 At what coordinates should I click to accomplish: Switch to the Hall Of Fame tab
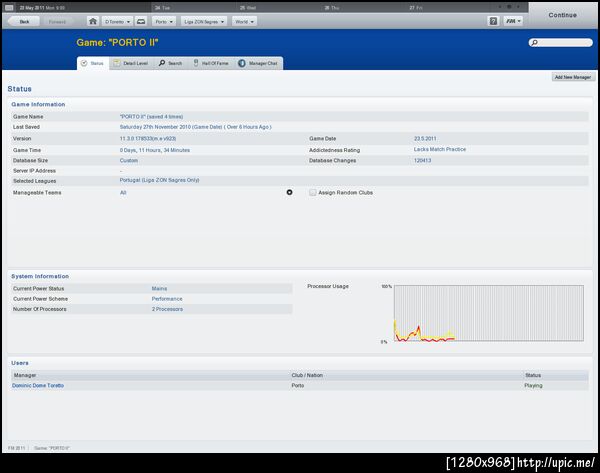coord(211,63)
